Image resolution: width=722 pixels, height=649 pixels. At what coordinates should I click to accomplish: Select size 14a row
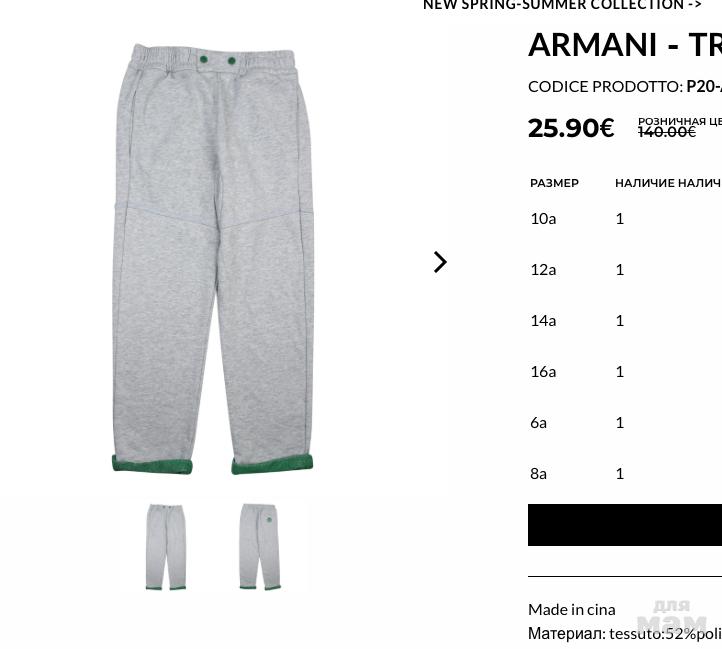[626, 321]
